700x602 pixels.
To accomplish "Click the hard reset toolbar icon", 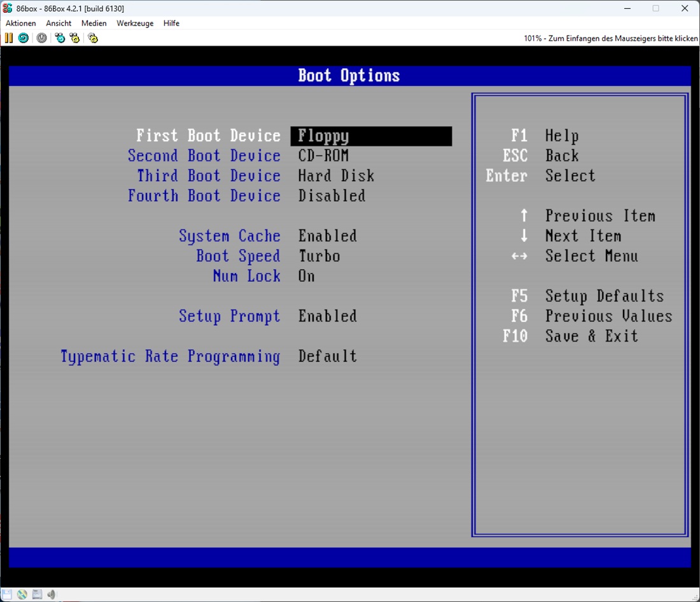I will (x=23, y=38).
